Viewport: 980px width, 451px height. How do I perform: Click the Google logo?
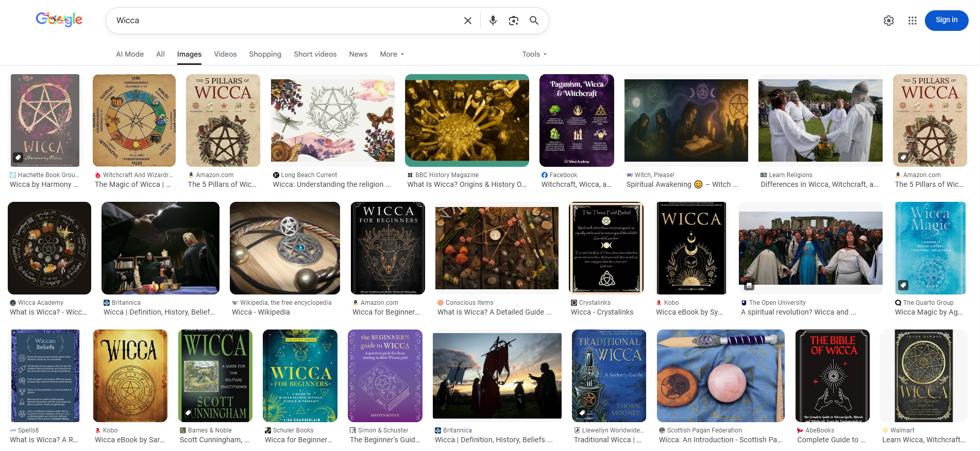[x=59, y=20]
